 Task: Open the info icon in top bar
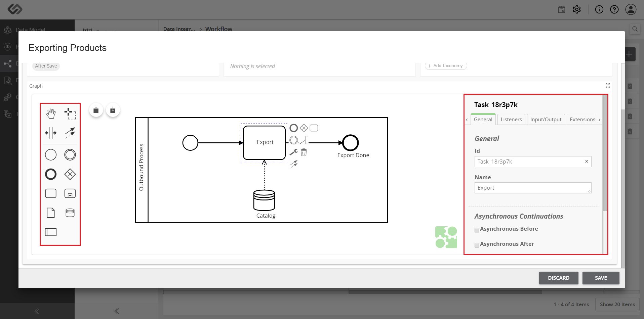pos(599,9)
